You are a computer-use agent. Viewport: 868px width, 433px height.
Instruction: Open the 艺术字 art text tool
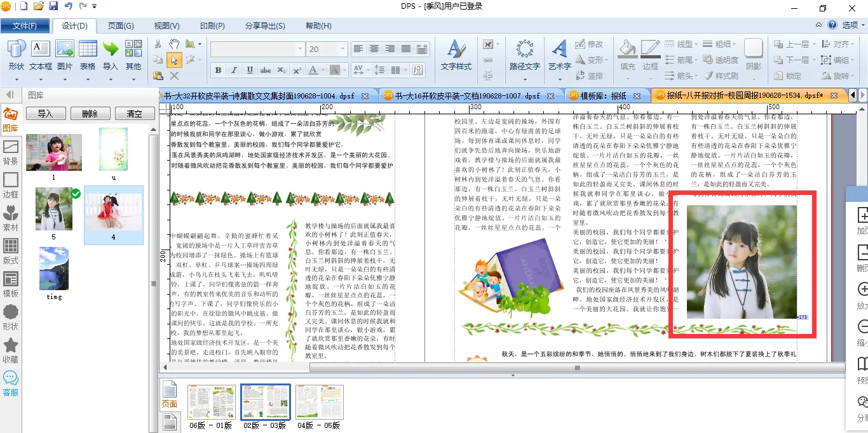(559, 55)
